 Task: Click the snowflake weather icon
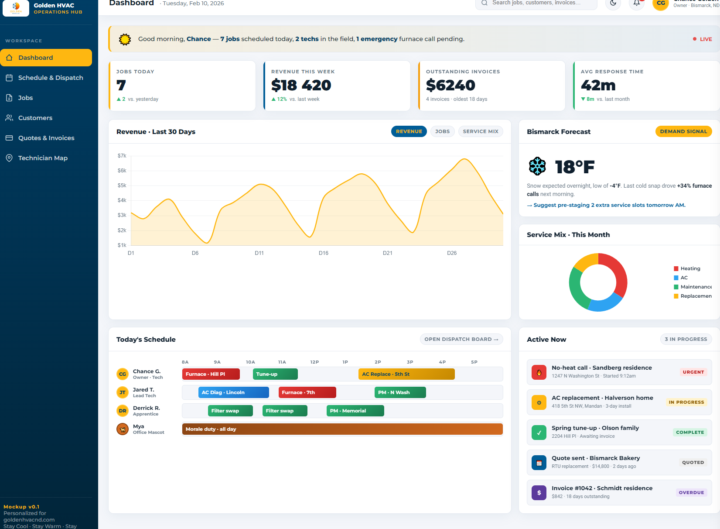coord(537,166)
